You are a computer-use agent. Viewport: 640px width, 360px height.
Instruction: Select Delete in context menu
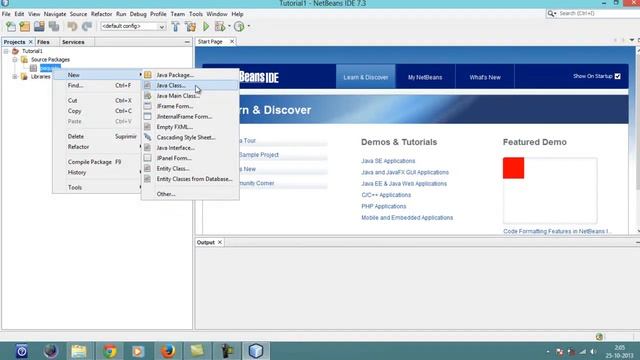[97, 137]
